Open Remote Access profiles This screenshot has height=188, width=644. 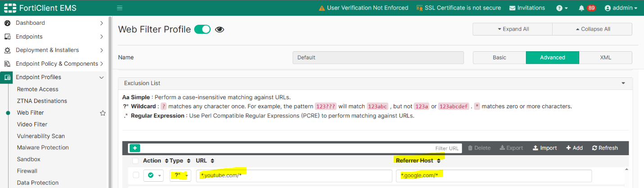click(x=38, y=90)
